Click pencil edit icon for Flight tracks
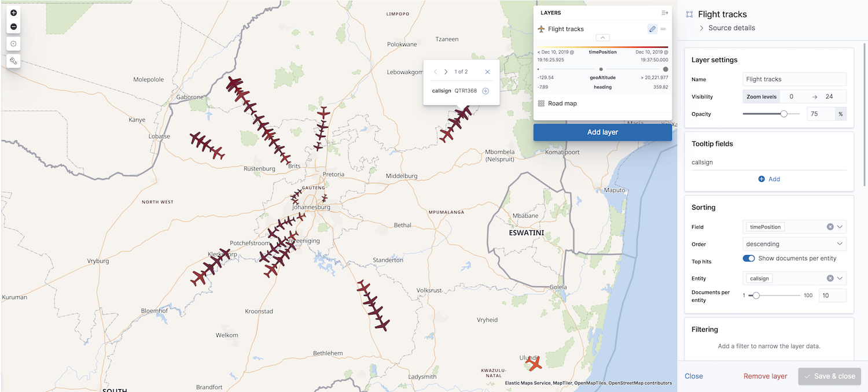Screen dimensions: 868x392 point(652,29)
